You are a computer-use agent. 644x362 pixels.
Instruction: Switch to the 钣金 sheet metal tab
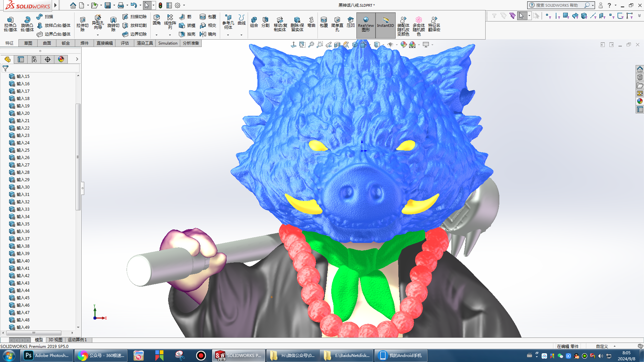click(x=66, y=43)
